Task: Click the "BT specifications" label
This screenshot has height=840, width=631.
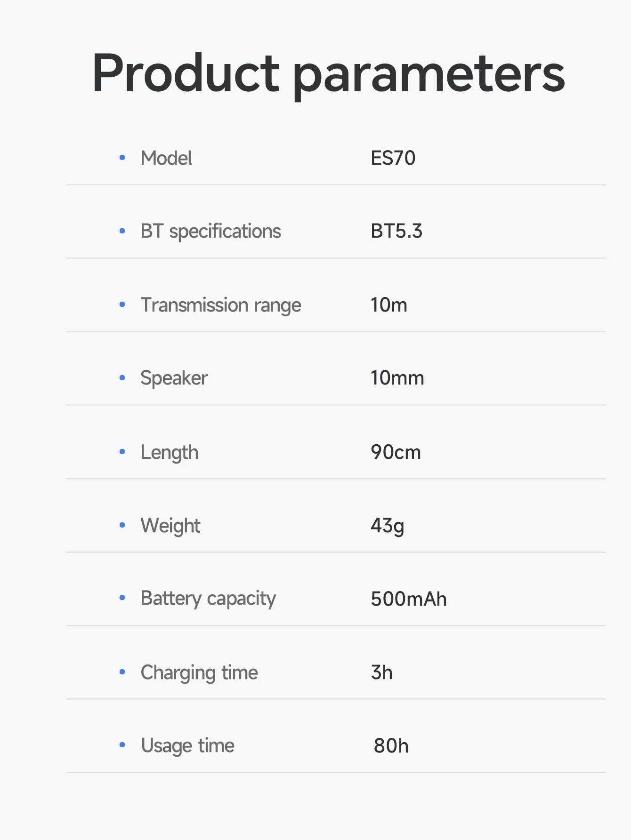Action: (210, 232)
